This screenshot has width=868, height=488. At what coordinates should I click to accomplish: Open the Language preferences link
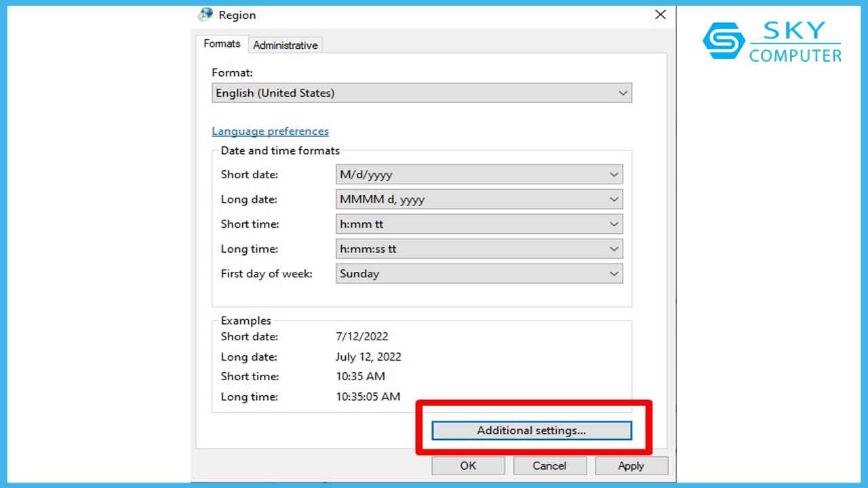click(x=270, y=131)
